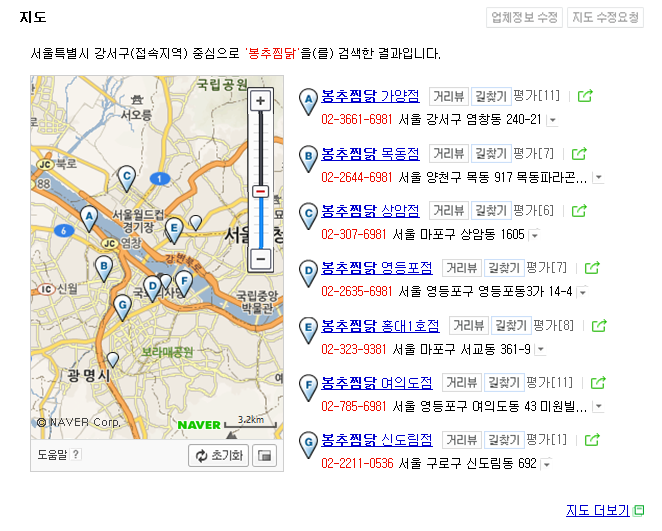Click the 업체정보 수정 button
The height and width of the screenshot is (531, 662).
click(524, 17)
